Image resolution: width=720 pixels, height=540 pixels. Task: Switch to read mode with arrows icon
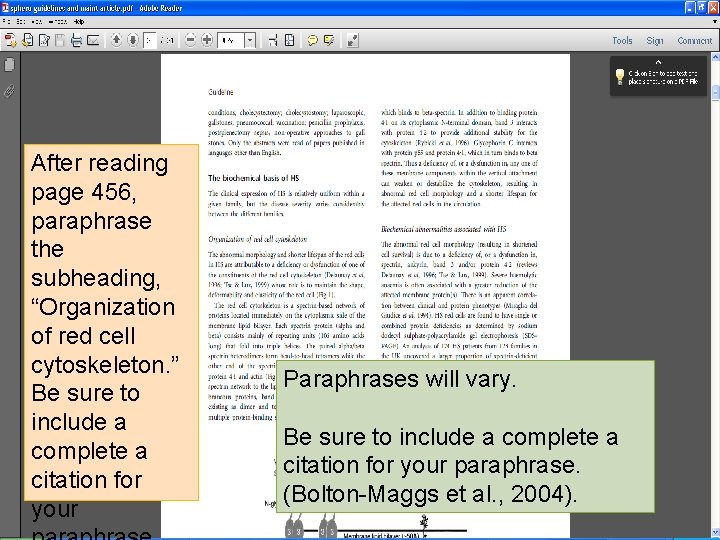[352, 40]
